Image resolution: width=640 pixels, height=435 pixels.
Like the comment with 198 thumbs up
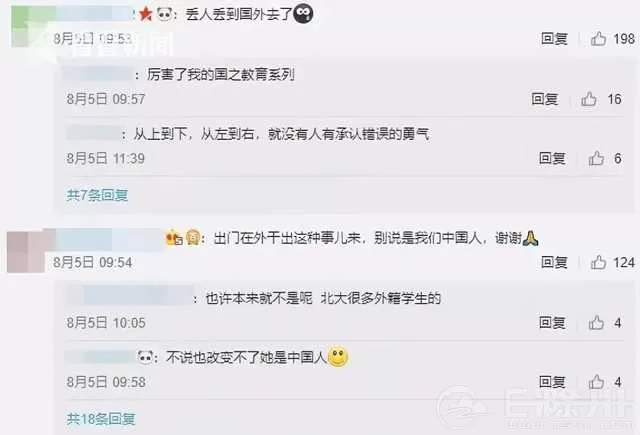tap(598, 39)
